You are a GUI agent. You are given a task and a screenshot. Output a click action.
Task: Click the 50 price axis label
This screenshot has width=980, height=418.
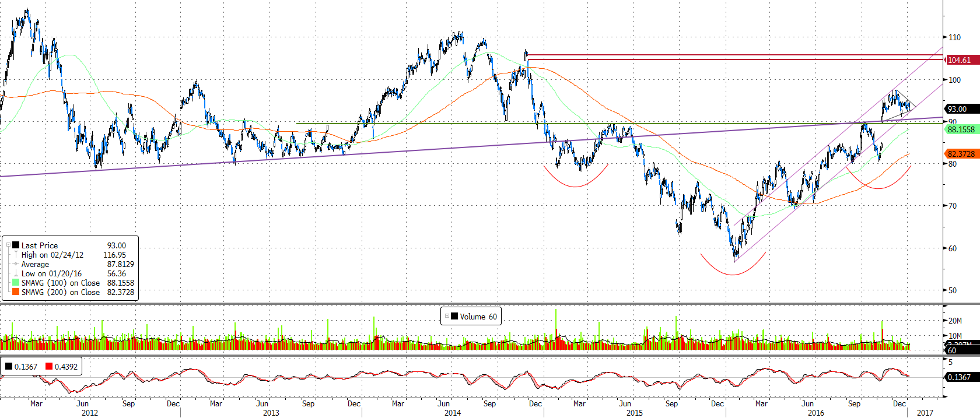[x=952, y=290]
